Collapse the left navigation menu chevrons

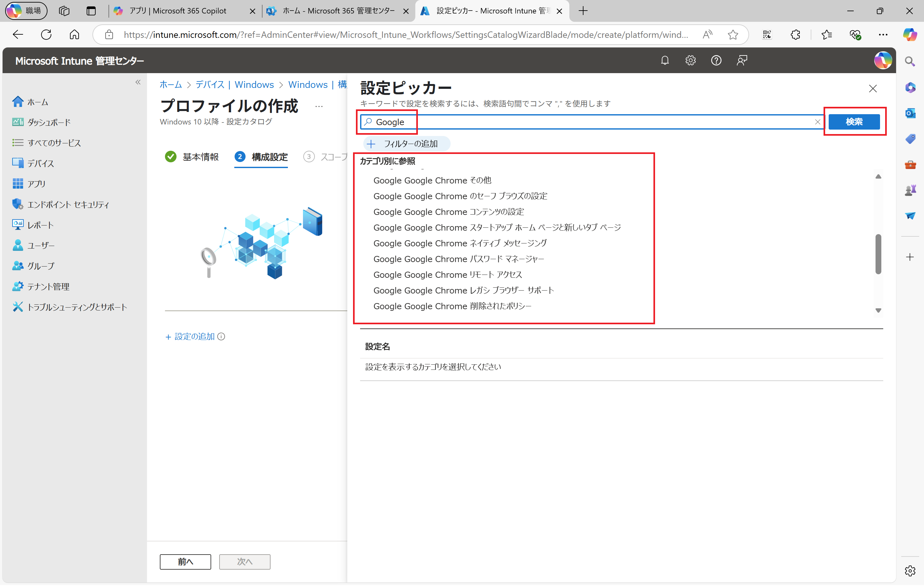tap(138, 82)
